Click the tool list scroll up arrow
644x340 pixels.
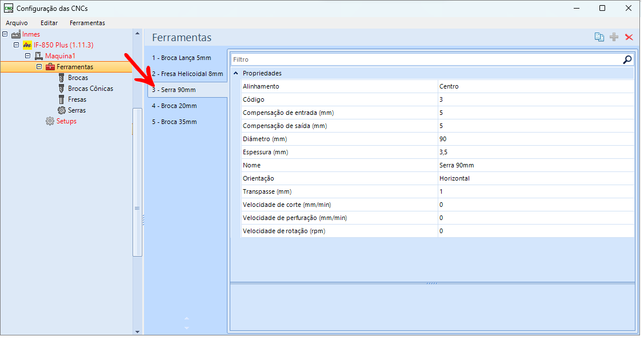pos(187,318)
